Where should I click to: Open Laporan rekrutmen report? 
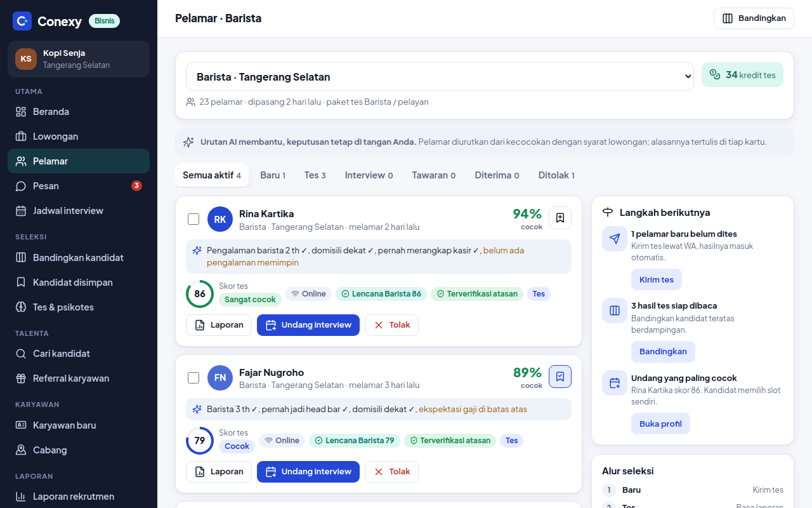coord(79,497)
